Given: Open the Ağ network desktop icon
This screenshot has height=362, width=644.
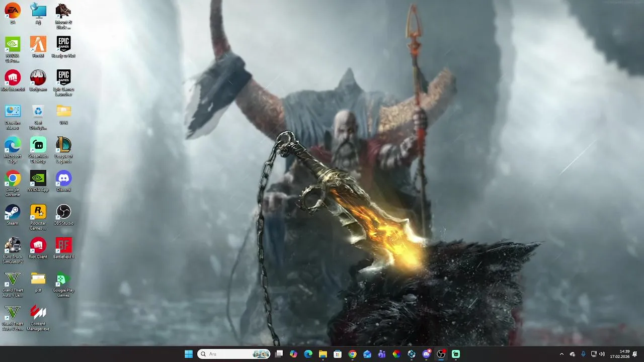Looking at the screenshot, I should coord(38,14).
